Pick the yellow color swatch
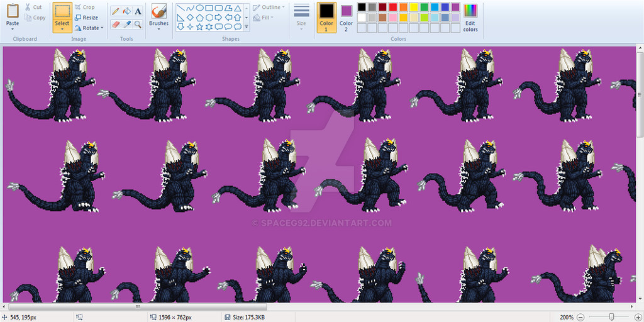Viewport: 644px width, 322px height. (x=414, y=7)
